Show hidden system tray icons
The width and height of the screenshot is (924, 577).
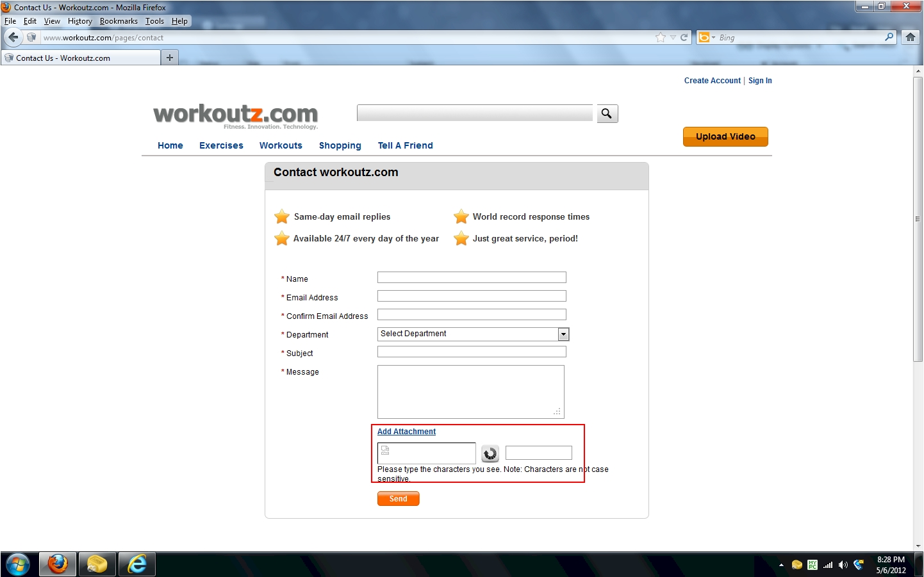click(x=781, y=565)
